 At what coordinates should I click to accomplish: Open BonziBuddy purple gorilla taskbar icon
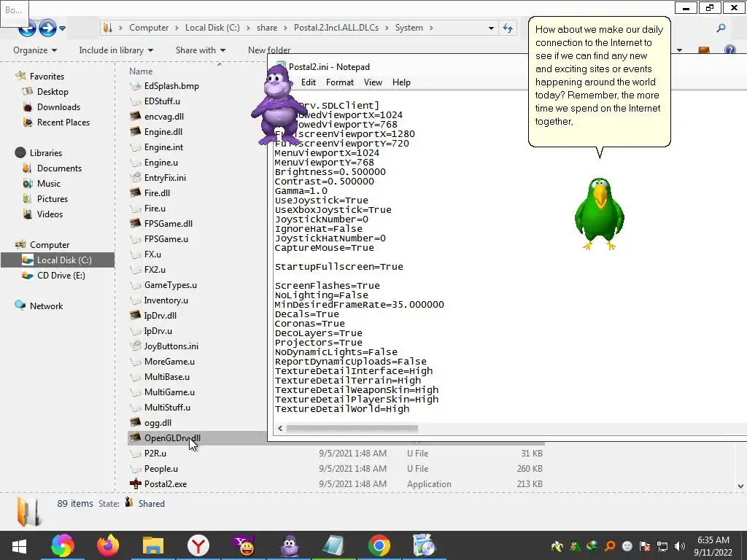(x=289, y=545)
